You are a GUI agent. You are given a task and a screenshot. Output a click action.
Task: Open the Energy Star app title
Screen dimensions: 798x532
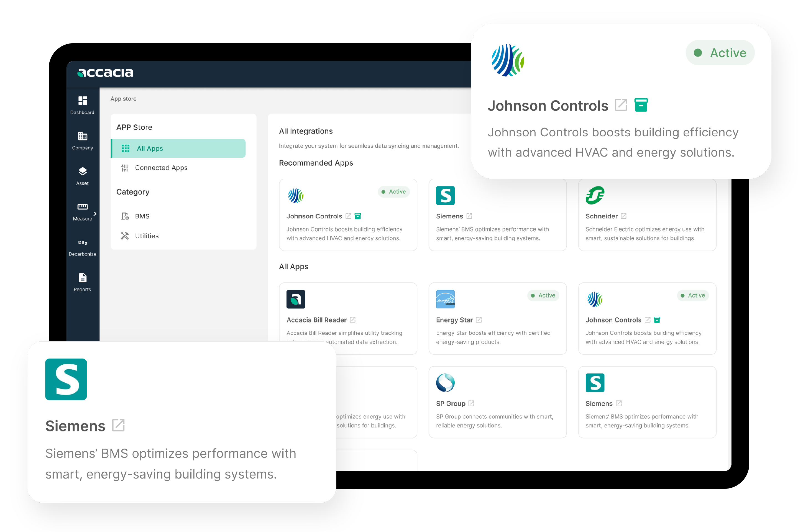[454, 320]
